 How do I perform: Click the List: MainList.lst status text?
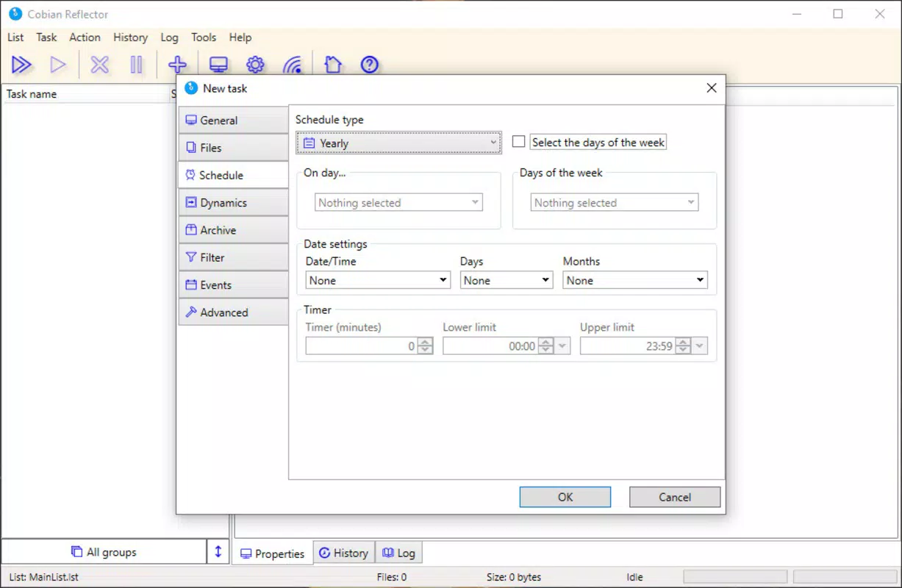[x=43, y=577]
